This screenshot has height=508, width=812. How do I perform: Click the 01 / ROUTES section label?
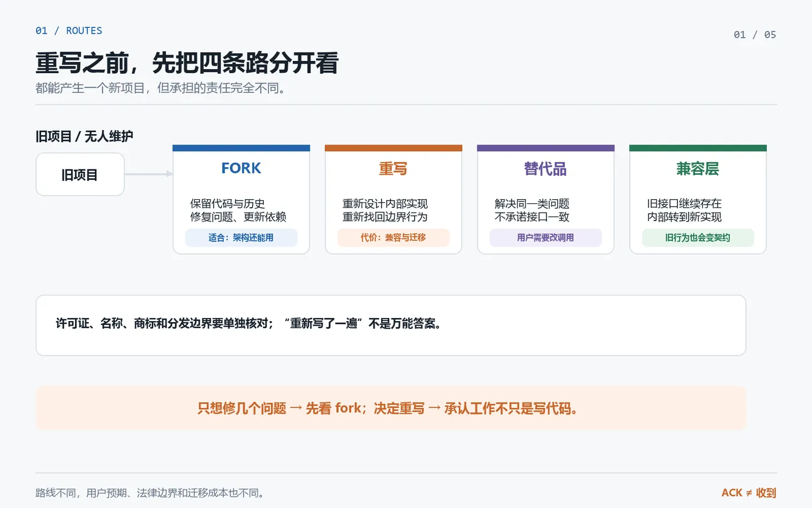[x=68, y=31]
